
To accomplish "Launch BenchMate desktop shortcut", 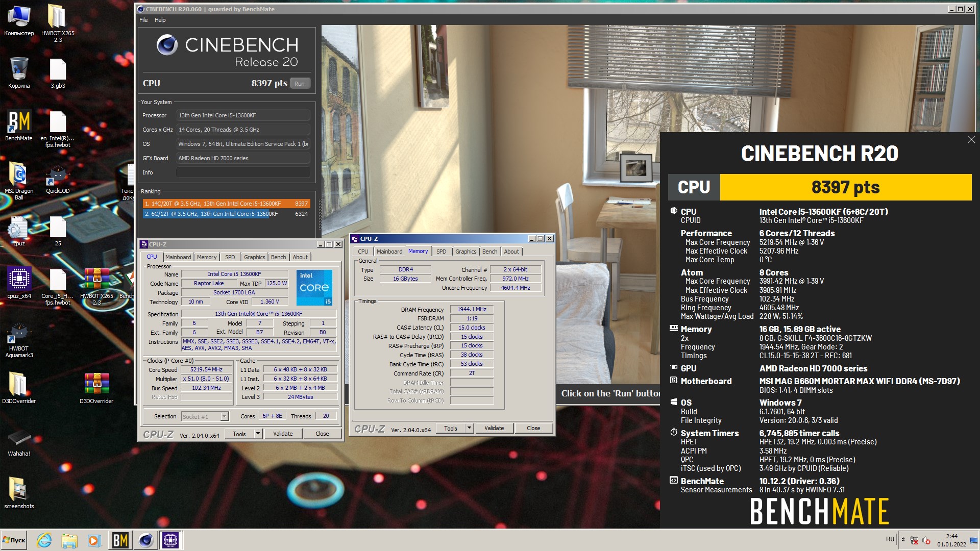I will (x=19, y=125).
